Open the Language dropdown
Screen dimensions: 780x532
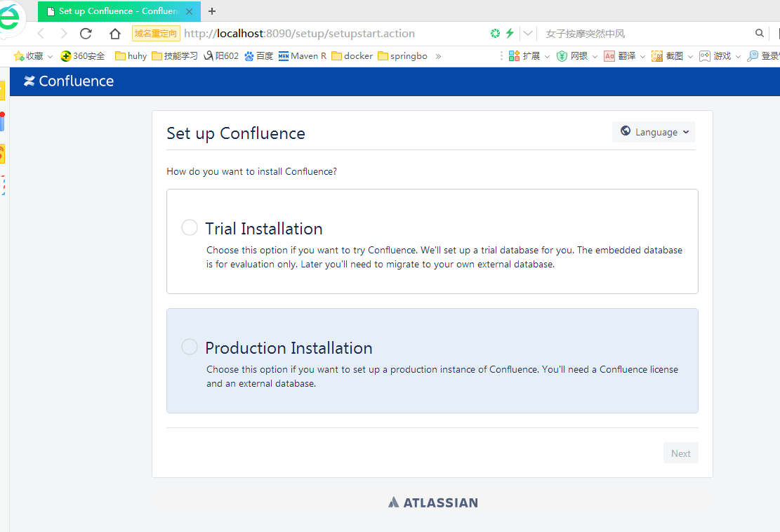(x=654, y=132)
